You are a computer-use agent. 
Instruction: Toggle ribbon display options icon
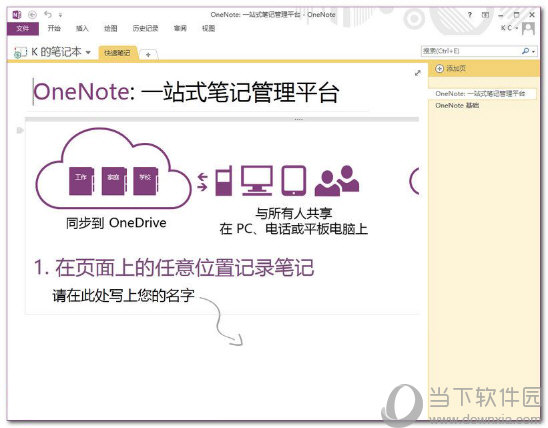pyautogui.click(x=485, y=15)
